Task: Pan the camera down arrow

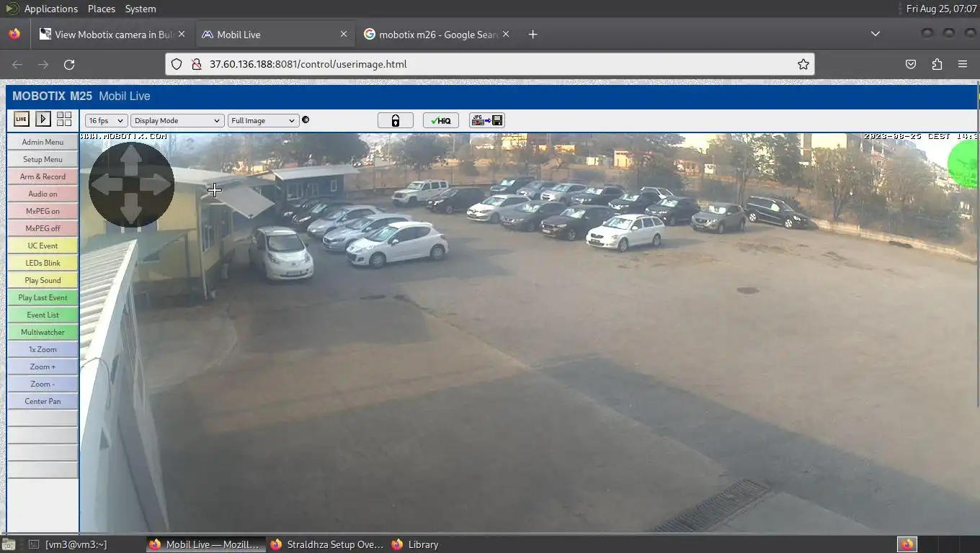Action: (130, 210)
